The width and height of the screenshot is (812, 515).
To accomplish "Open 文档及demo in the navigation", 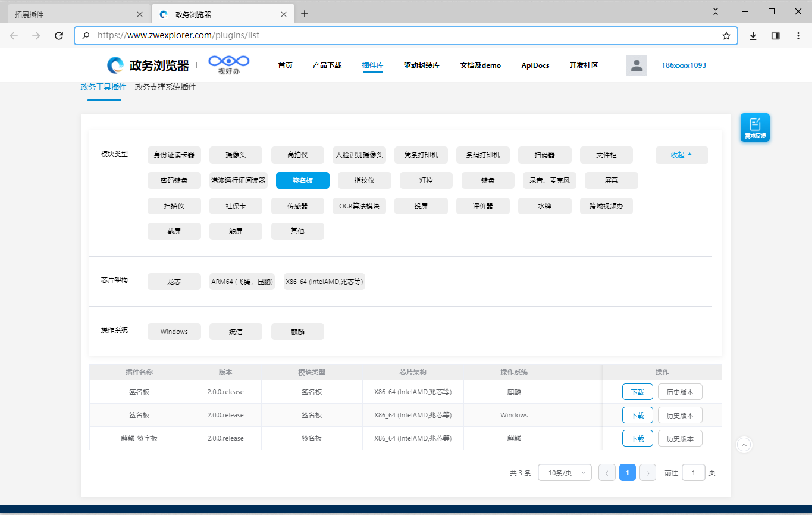I will tap(481, 65).
